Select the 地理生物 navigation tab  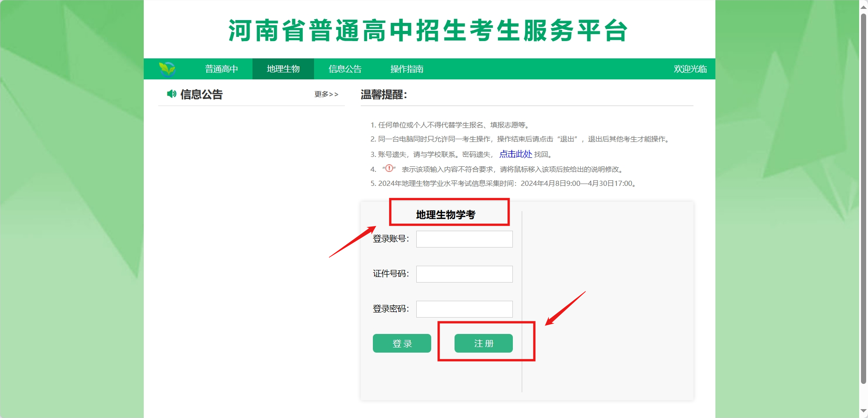(x=283, y=69)
